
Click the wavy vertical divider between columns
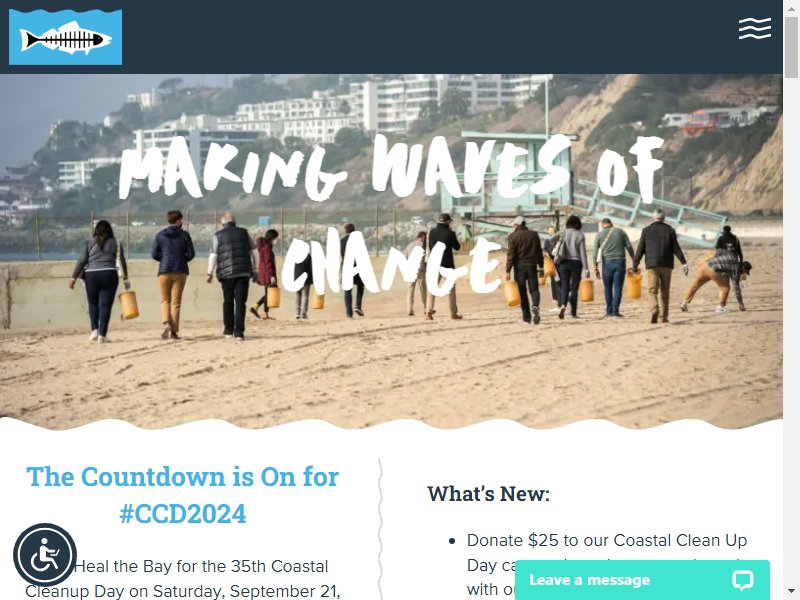pyautogui.click(x=380, y=529)
